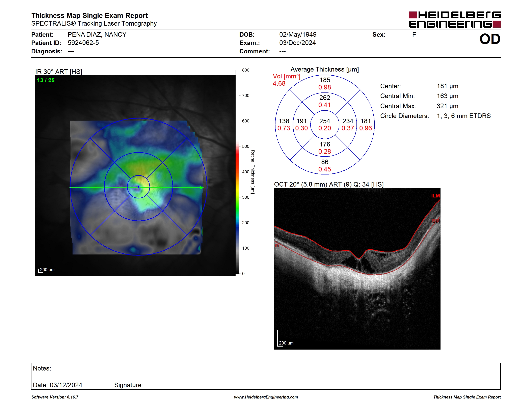Viewport: 532px width, 411px height.
Task: Click the fovea center cross on thickness map
Action: 139,187
